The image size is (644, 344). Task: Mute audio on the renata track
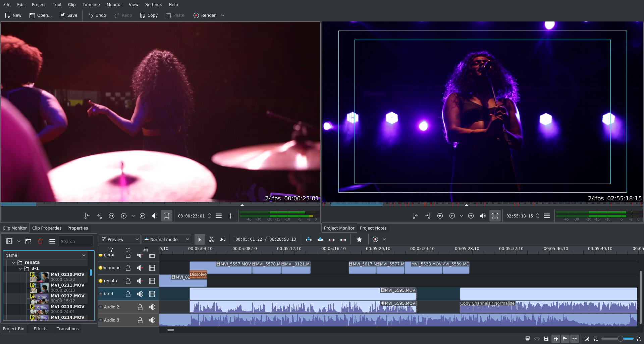(140, 281)
